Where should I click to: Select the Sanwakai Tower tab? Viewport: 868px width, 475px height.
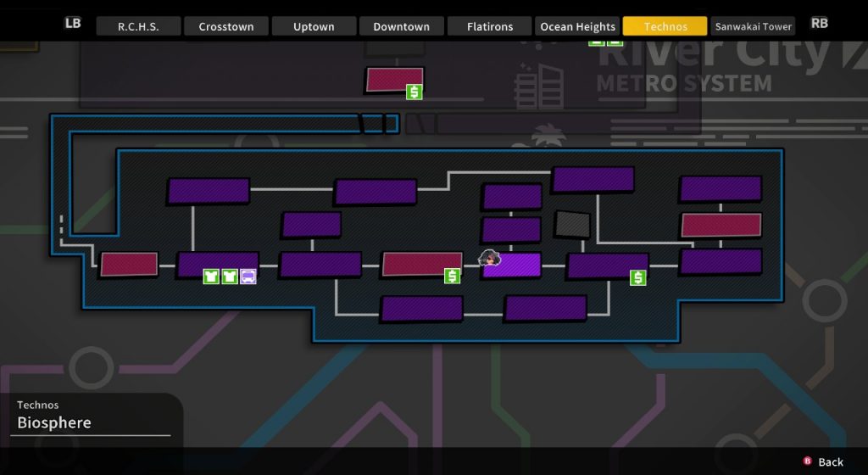tap(753, 26)
